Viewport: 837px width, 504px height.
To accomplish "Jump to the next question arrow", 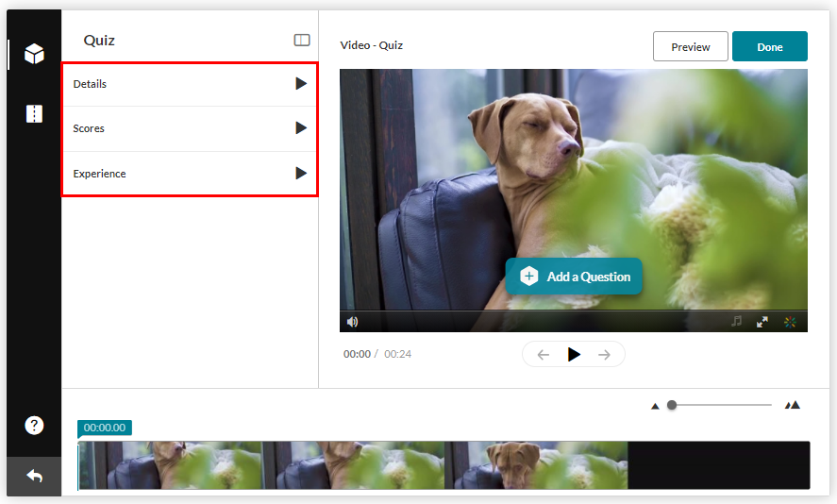I will click(604, 355).
